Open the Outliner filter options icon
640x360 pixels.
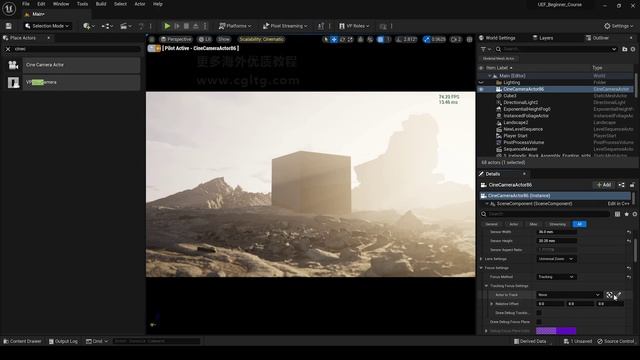click(486, 49)
